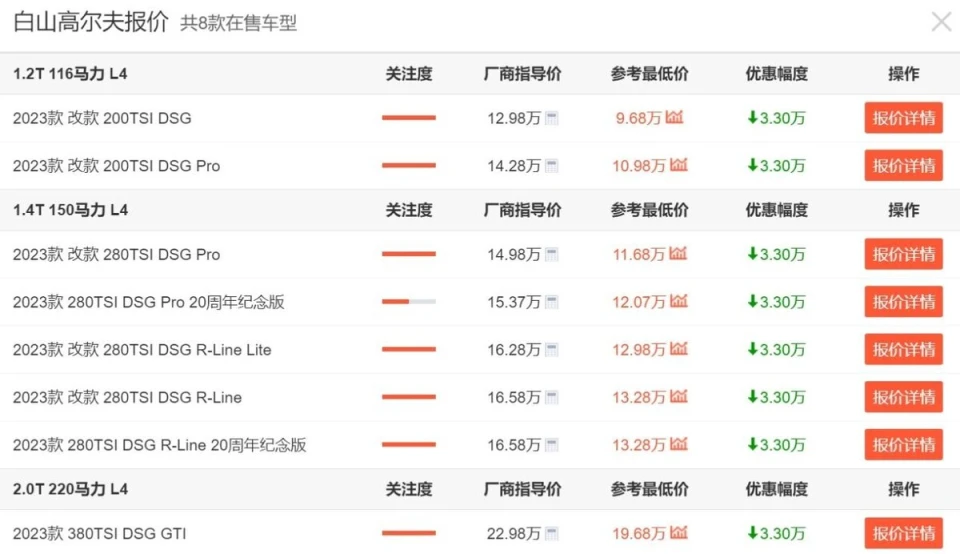Click 关注度 bar for 380TSI DSG GTI
Screen dimensions: 960x554
click(409, 533)
